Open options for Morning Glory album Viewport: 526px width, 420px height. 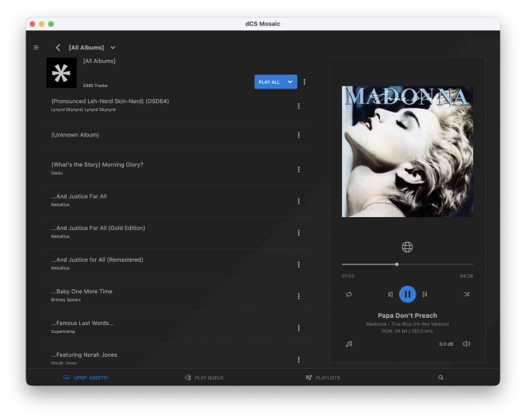pyautogui.click(x=298, y=169)
